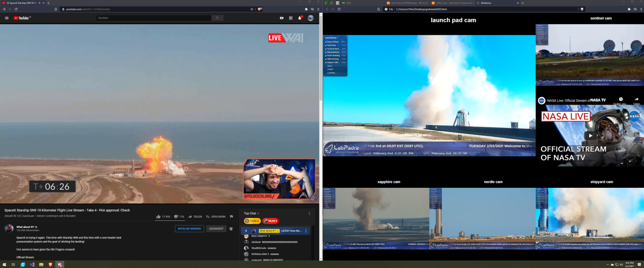Like the video with thumbs up
644x268 pixels.
tap(158, 217)
